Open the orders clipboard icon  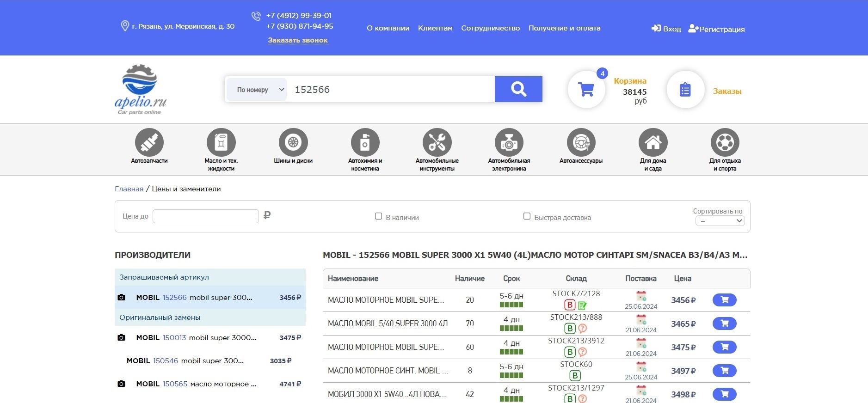coord(685,89)
